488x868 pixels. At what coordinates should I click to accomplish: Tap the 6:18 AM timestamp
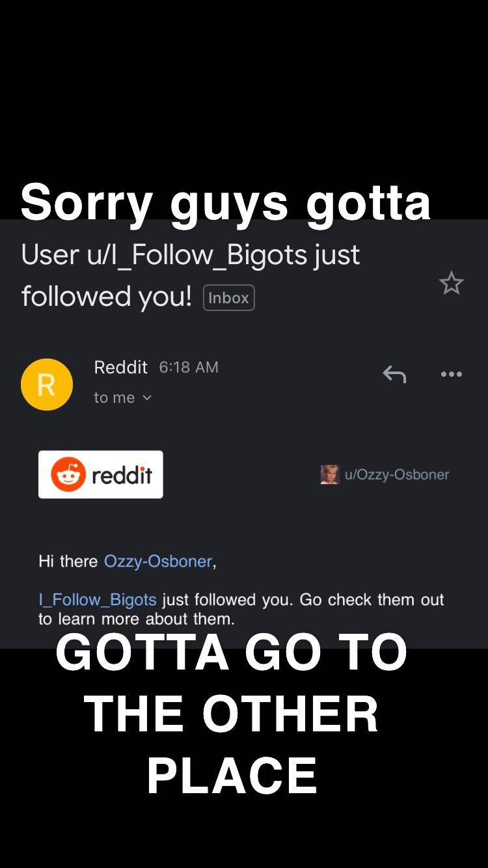(x=189, y=367)
